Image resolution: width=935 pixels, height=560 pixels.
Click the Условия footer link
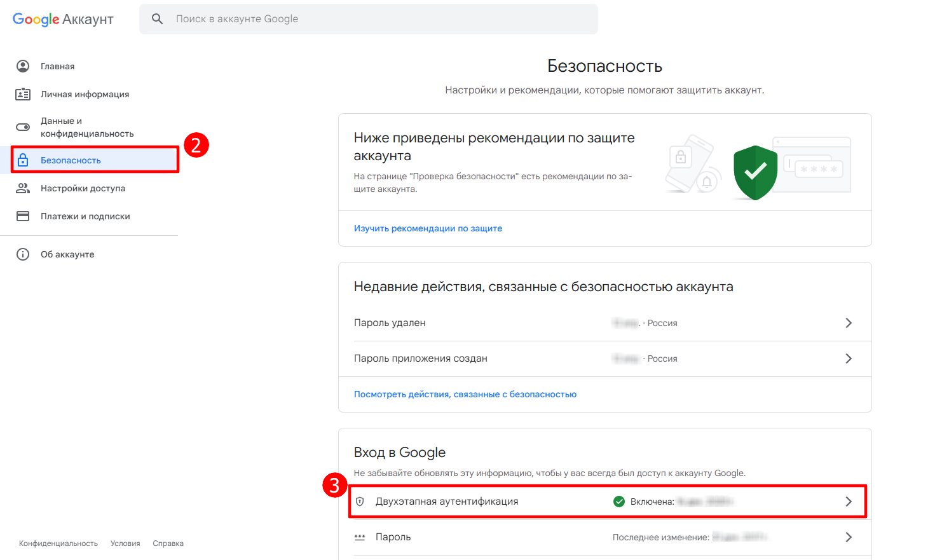(x=125, y=543)
